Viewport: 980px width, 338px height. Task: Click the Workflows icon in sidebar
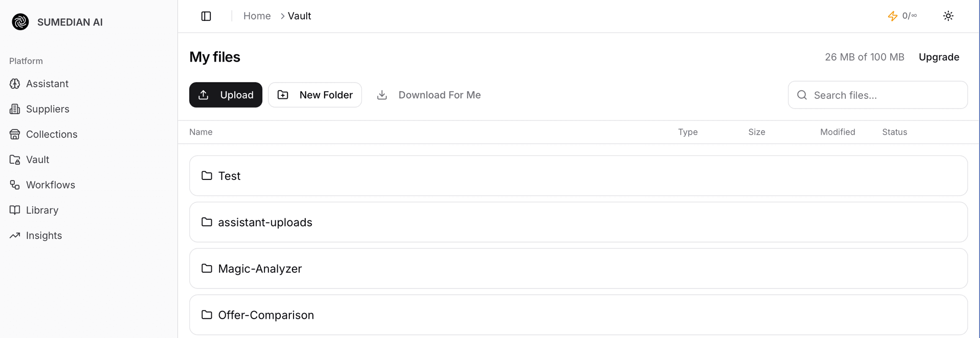(15, 185)
